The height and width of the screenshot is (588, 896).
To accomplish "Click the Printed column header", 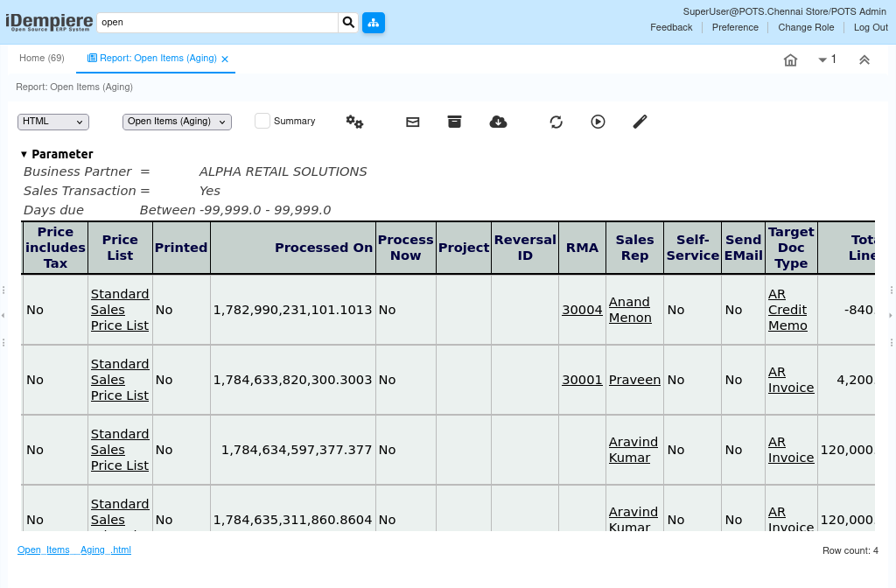I will (181, 248).
